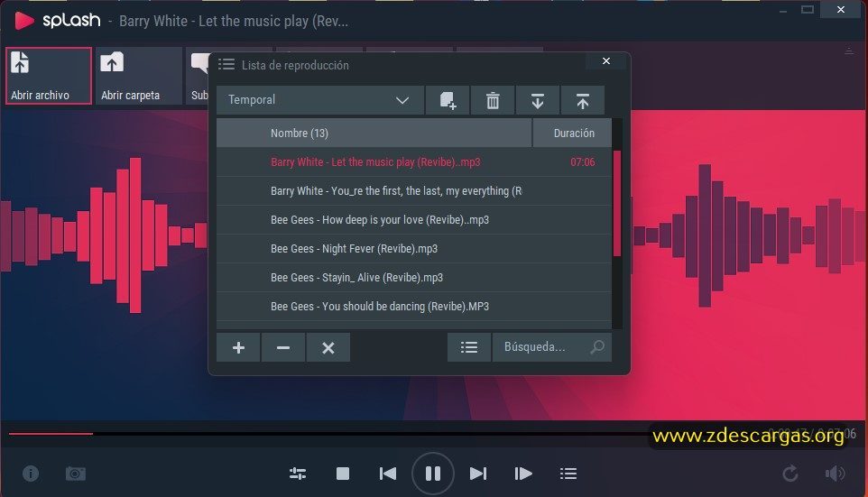This screenshot has height=497, width=868.
Task: Open the equalizer settings sliders icon
Action: tap(298, 474)
